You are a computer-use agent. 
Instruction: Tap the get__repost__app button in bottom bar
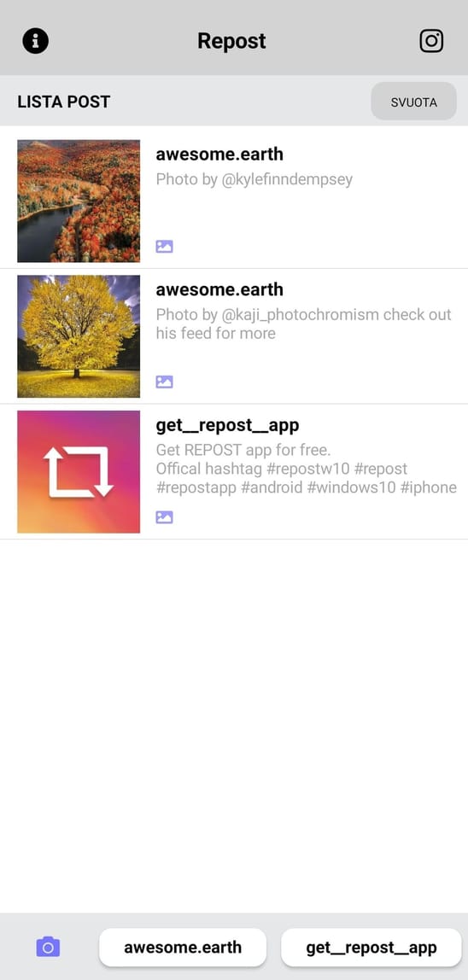(371, 947)
